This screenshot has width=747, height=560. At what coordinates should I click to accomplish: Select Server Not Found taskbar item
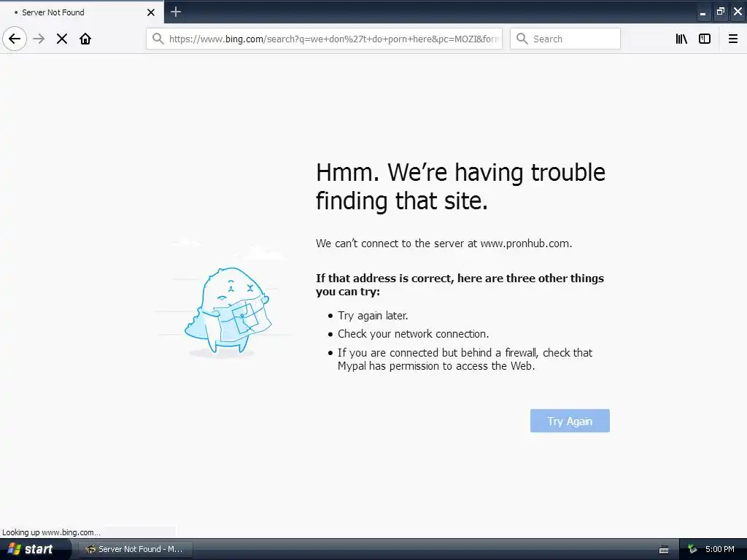coord(135,549)
